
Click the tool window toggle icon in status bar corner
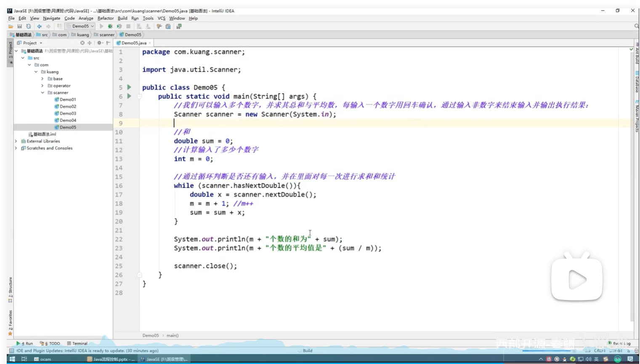coord(11,351)
